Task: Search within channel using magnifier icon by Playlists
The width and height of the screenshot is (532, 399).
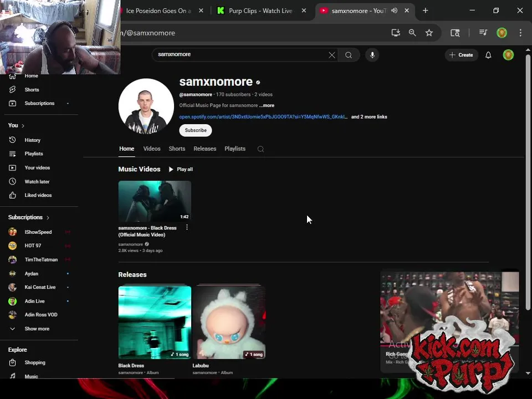Action: 260,149
